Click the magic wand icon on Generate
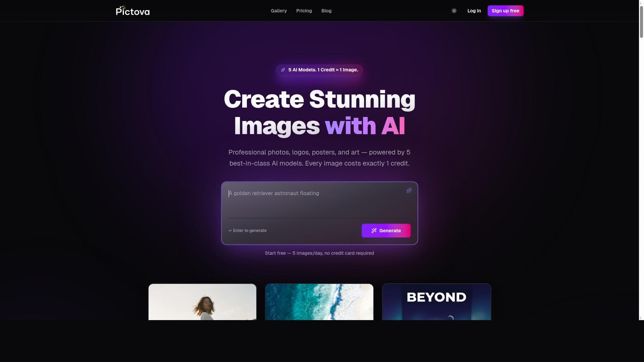 click(x=374, y=231)
